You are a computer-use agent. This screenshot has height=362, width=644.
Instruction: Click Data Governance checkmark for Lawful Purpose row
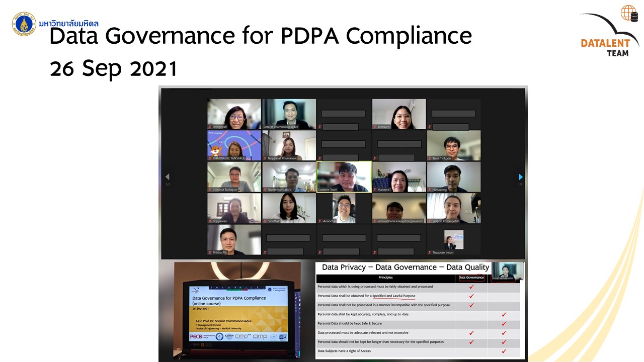471,296
